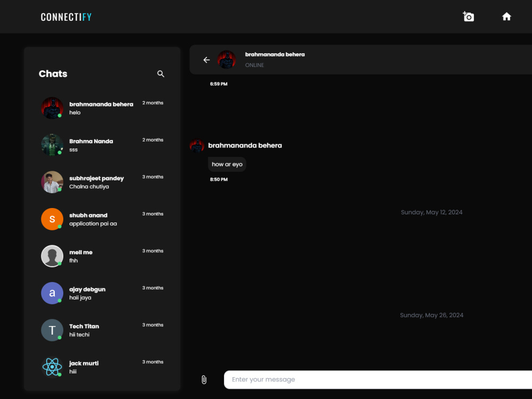Viewport: 532px width, 399px height.
Task: Open chat with brahmananda behera
Action: click(x=102, y=108)
